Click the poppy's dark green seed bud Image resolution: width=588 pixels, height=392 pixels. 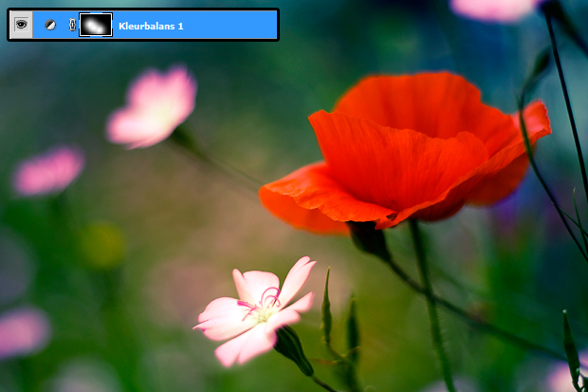pos(368,238)
